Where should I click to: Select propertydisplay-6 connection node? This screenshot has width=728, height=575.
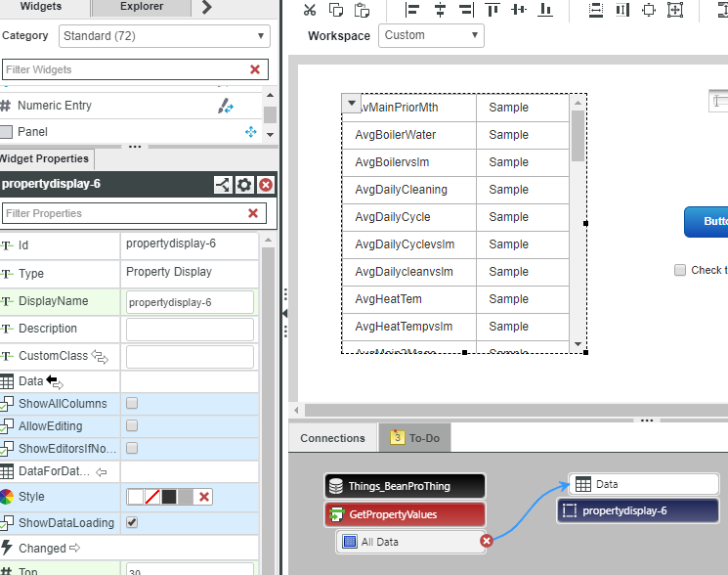pos(638,510)
